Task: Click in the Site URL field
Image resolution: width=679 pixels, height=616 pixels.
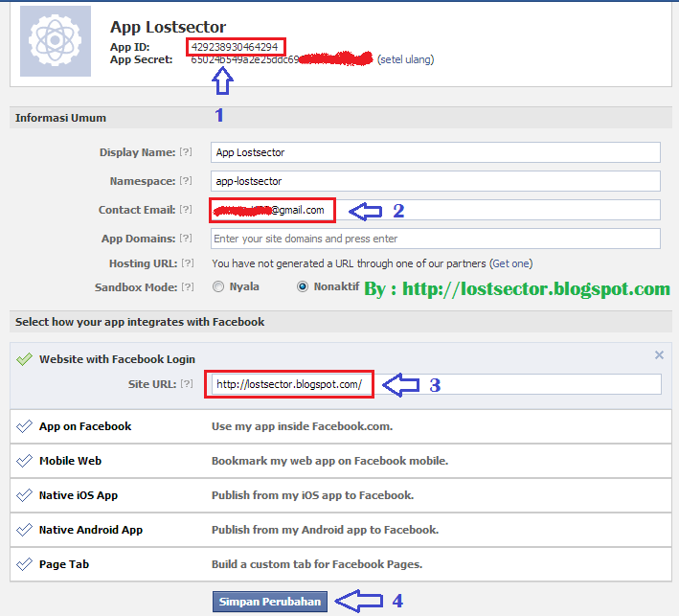Action: click(436, 384)
